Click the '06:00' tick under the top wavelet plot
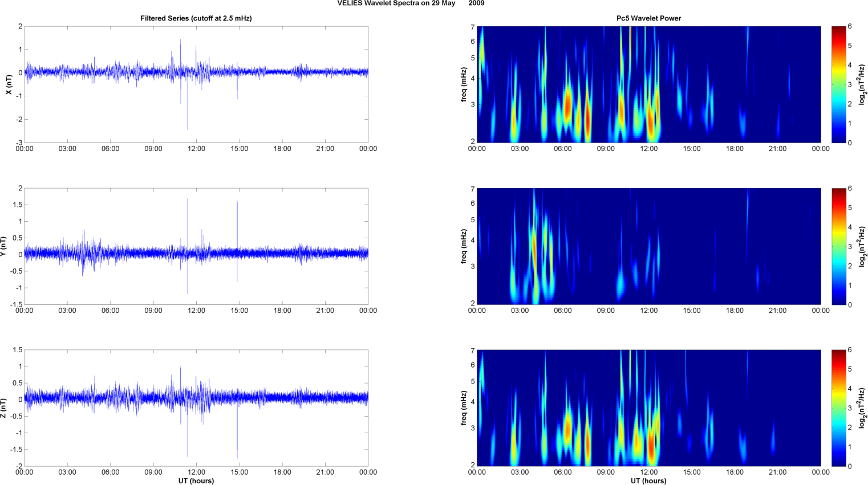Viewport: 868px width, 485px height. pos(563,149)
